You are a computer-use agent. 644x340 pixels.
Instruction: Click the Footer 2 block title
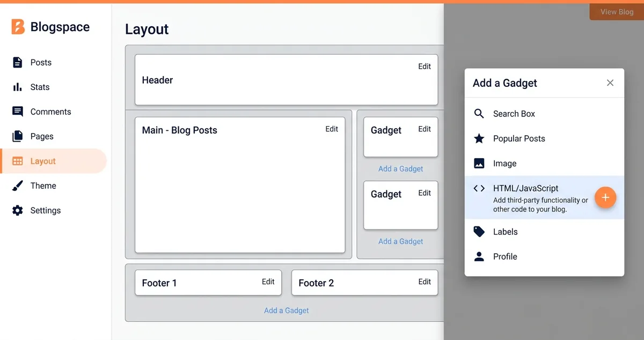(x=316, y=283)
